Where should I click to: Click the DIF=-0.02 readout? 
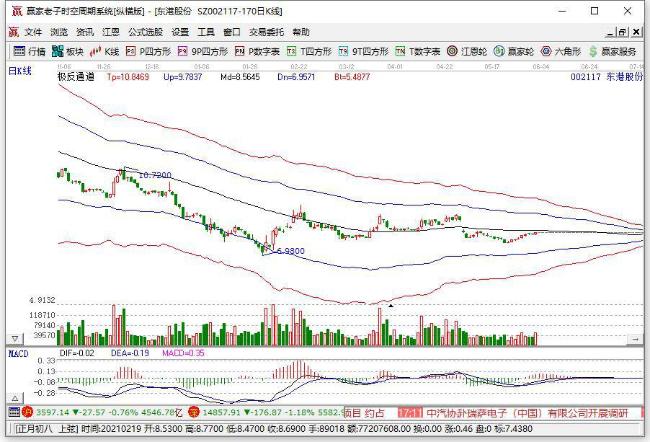(77, 353)
